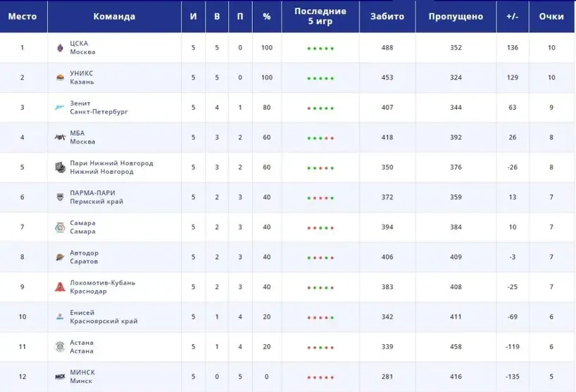This screenshot has height=392, width=576.
Task: Open the Пари Нижний Новгород team link
Action: [112, 167]
